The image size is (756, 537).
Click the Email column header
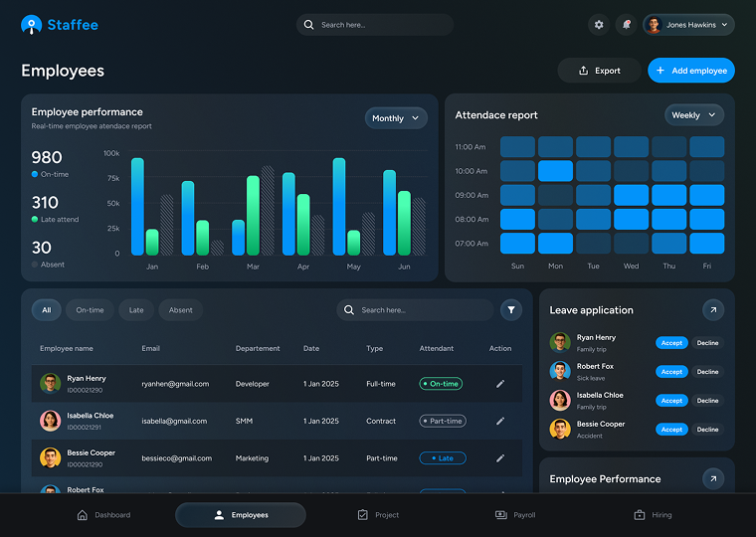[x=150, y=348]
